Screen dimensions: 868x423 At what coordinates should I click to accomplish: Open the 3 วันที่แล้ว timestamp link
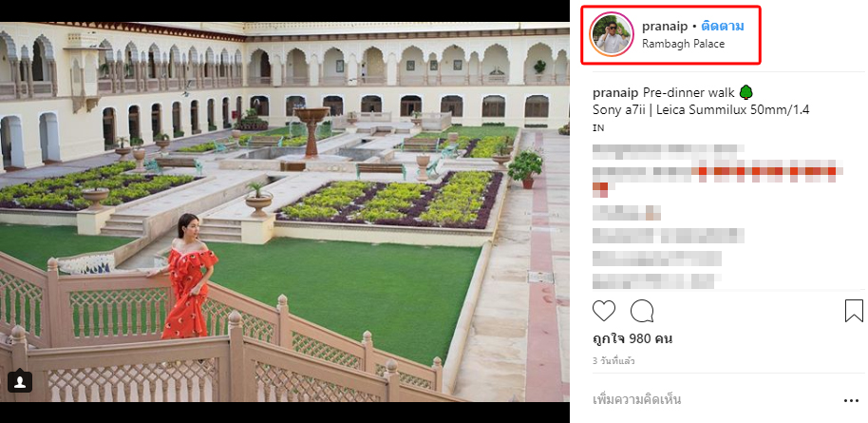coord(613,361)
